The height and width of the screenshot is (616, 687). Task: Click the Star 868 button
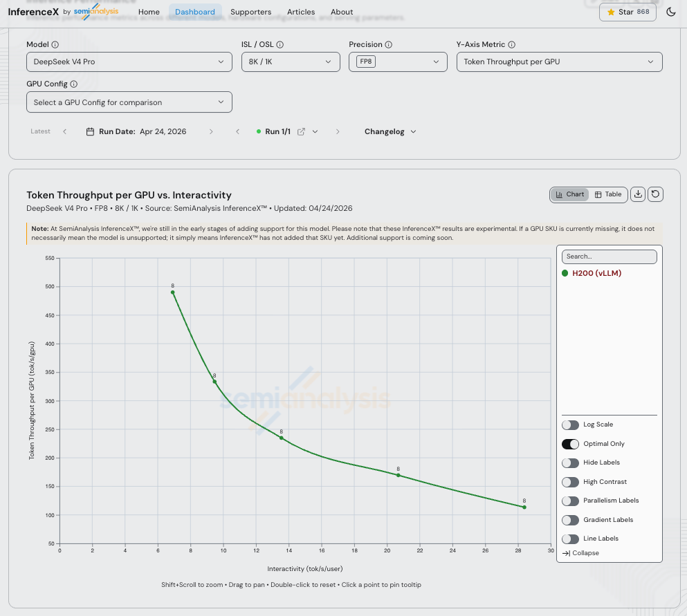pos(628,12)
